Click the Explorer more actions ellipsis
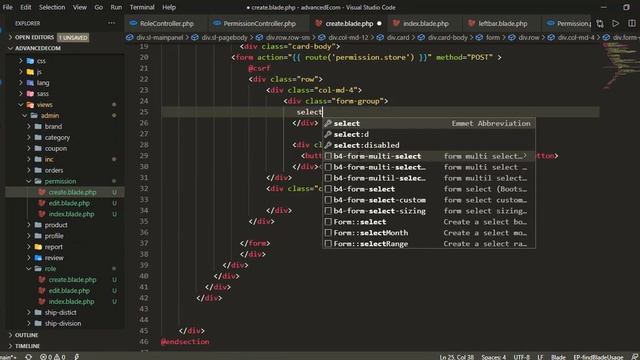Screen dimensions: 640x360 pos(111,23)
